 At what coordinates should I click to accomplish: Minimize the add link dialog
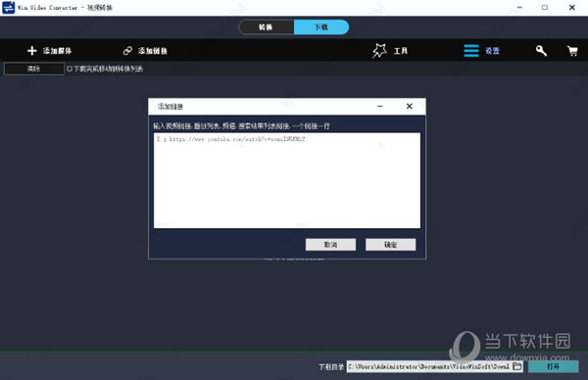[x=380, y=107]
